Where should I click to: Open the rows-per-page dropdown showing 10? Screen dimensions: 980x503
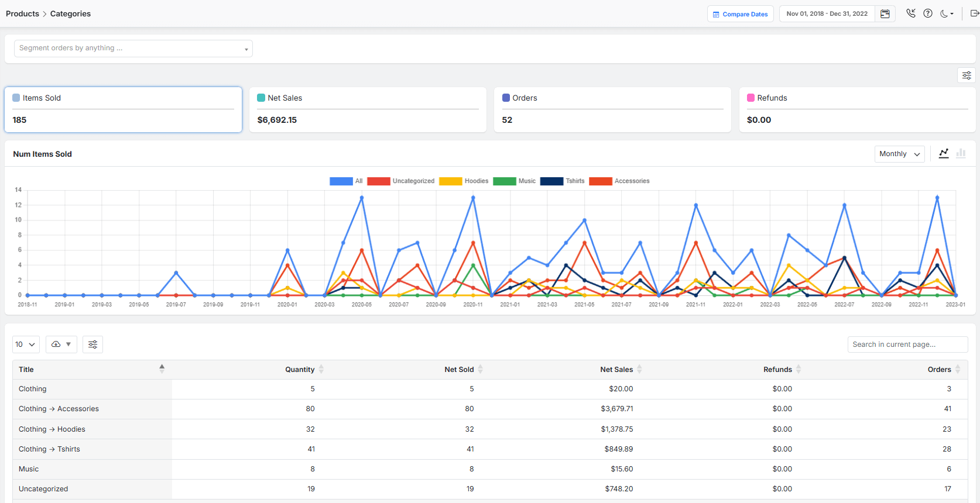(26, 344)
